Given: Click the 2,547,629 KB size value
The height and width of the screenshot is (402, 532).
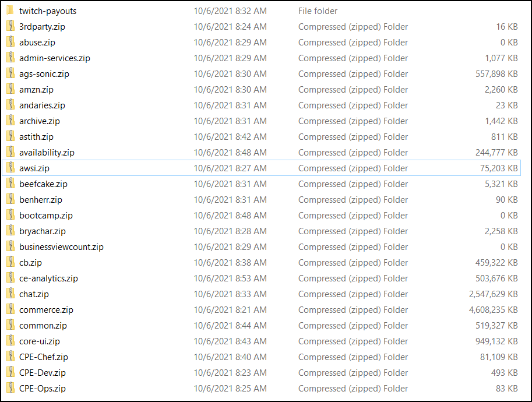Looking at the screenshot, I should [x=494, y=294].
